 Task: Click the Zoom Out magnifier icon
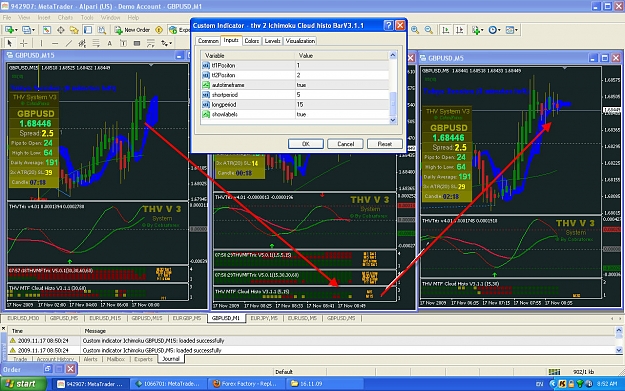click(429, 30)
